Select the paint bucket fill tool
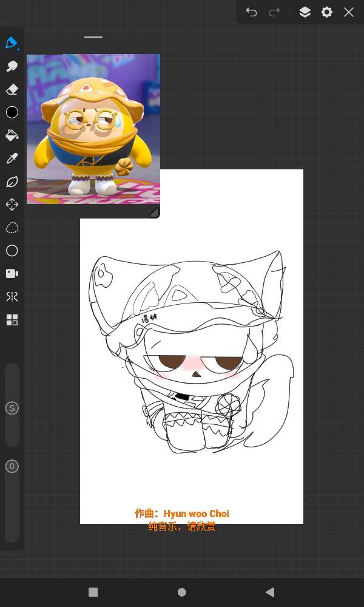Viewport: 364px width, 607px height. click(x=12, y=135)
